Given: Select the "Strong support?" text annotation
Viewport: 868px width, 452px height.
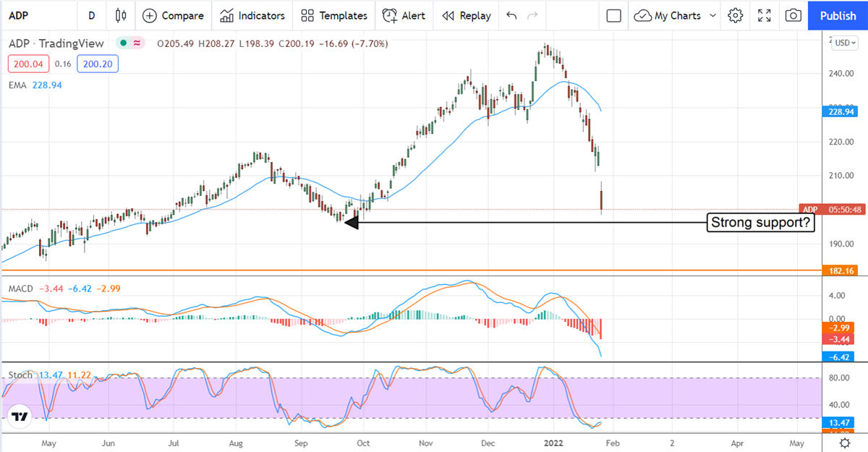Looking at the screenshot, I should [761, 223].
